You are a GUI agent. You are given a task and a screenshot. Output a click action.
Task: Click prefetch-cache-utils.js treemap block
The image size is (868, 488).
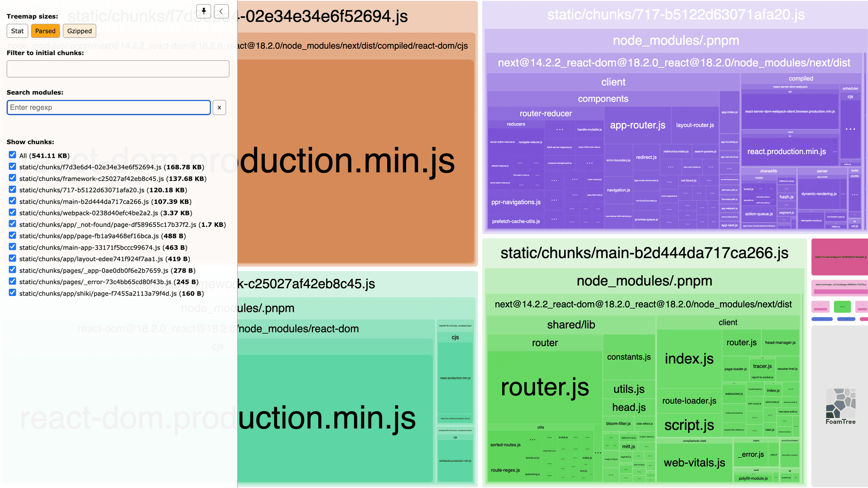coord(516,221)
